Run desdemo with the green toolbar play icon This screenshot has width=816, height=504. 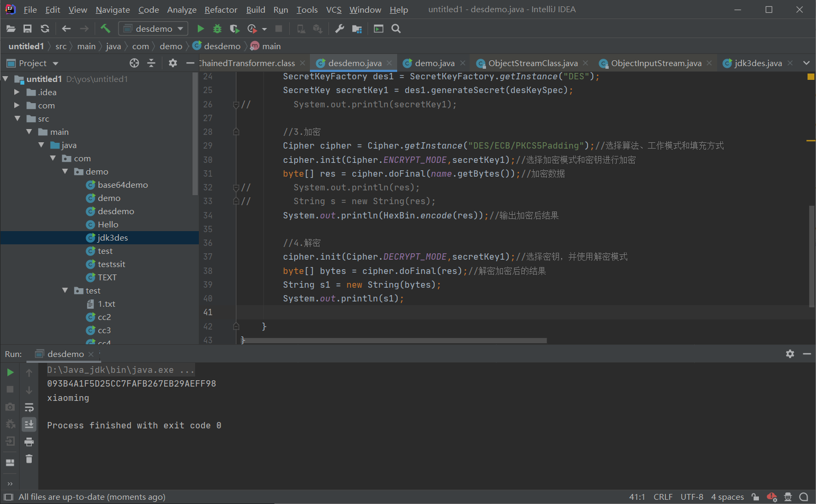200,29
